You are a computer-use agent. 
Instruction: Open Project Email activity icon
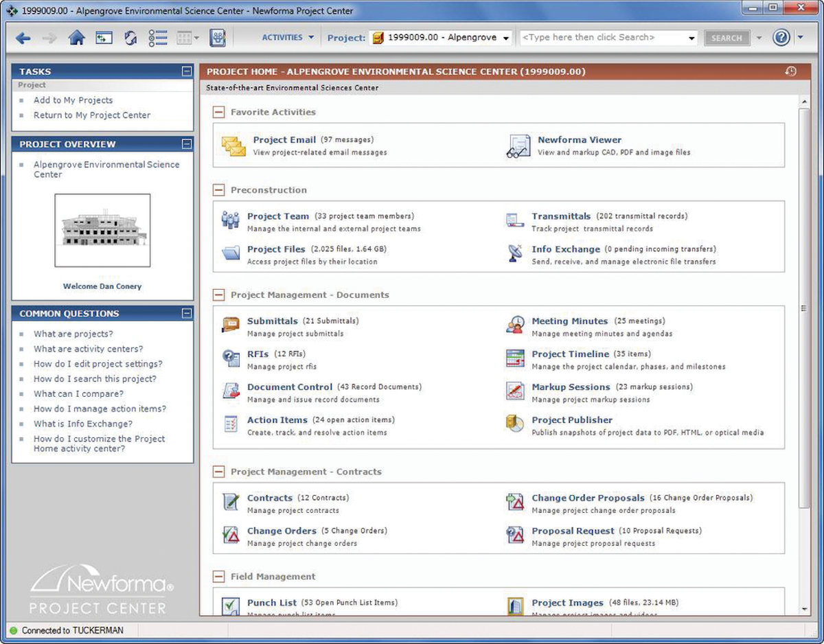pos(233,144)
